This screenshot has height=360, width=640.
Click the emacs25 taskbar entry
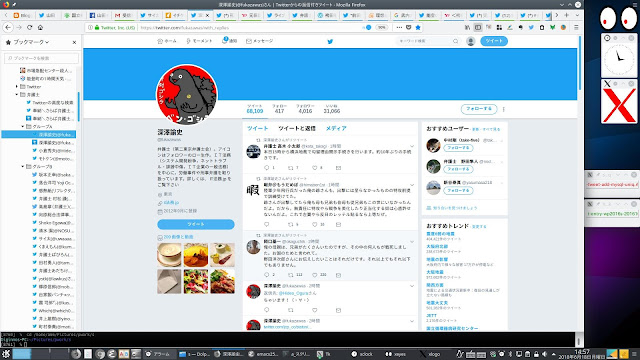pos(264,354)
